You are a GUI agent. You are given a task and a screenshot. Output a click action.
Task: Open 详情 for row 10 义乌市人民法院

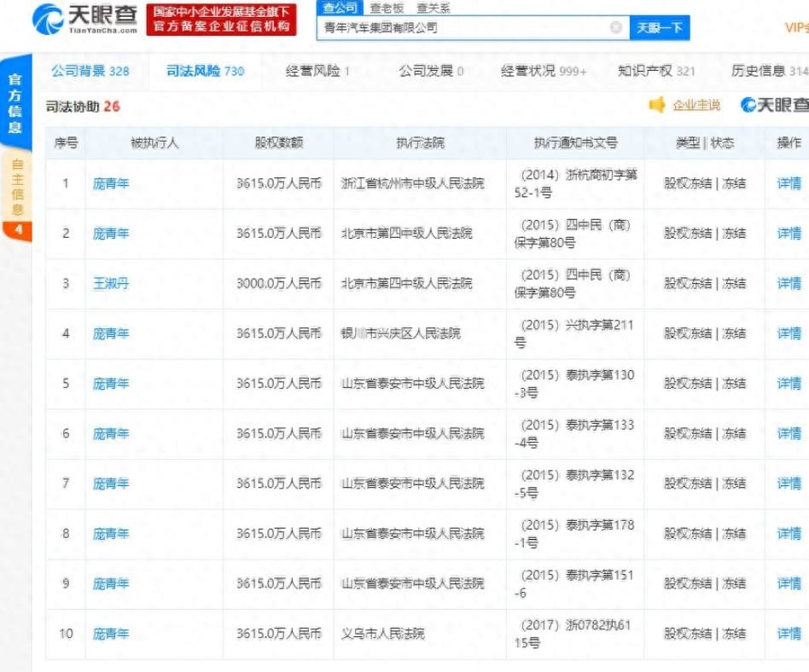pos(789,634)
